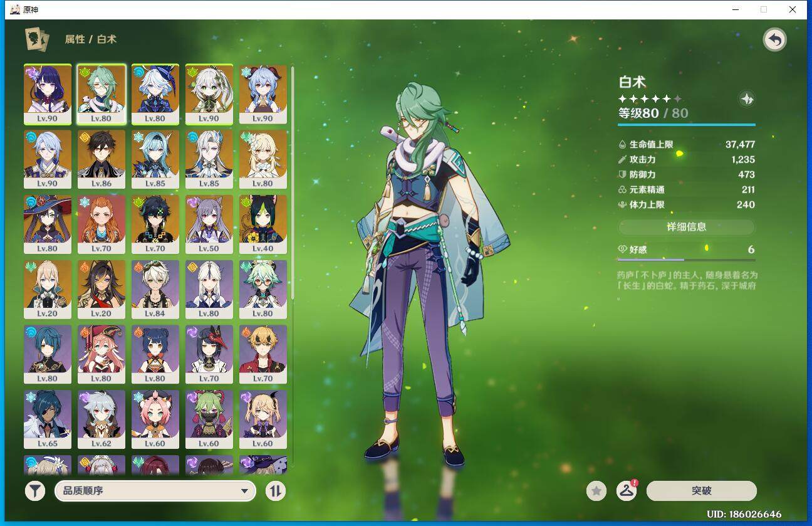This screenshot has width=812, height=526.
Task: Select Yanfei portrait with red hat
Action: [x=101, y=354]
